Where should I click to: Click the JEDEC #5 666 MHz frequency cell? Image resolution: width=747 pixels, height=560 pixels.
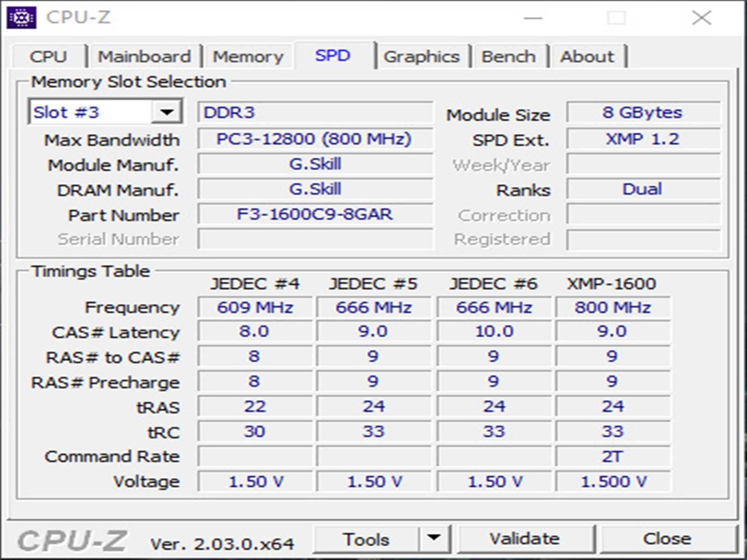point(373,307)
